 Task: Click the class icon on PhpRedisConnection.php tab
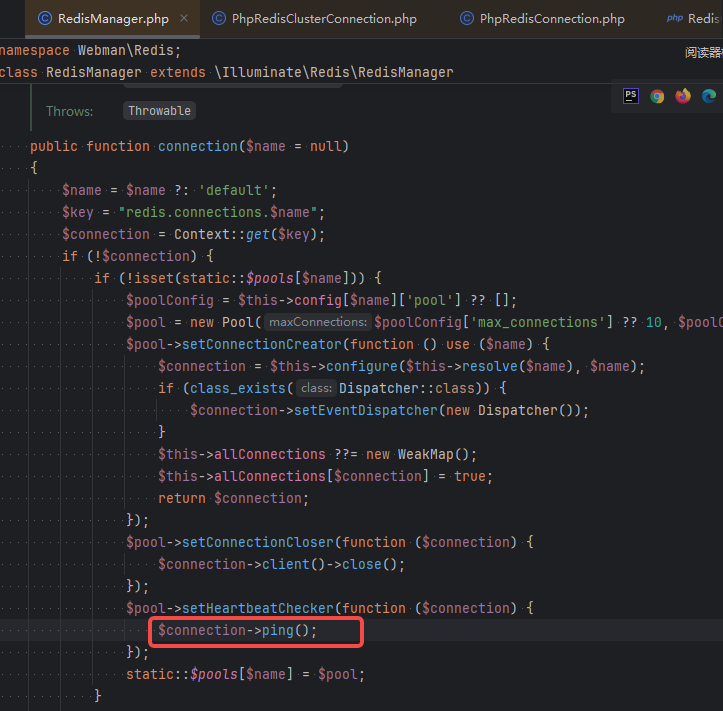pyautogui.click(x=467, y=18)
